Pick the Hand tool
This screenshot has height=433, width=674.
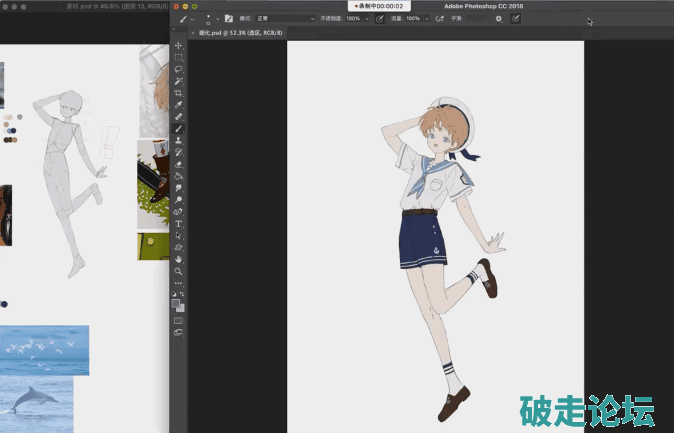tap(179, 259)
